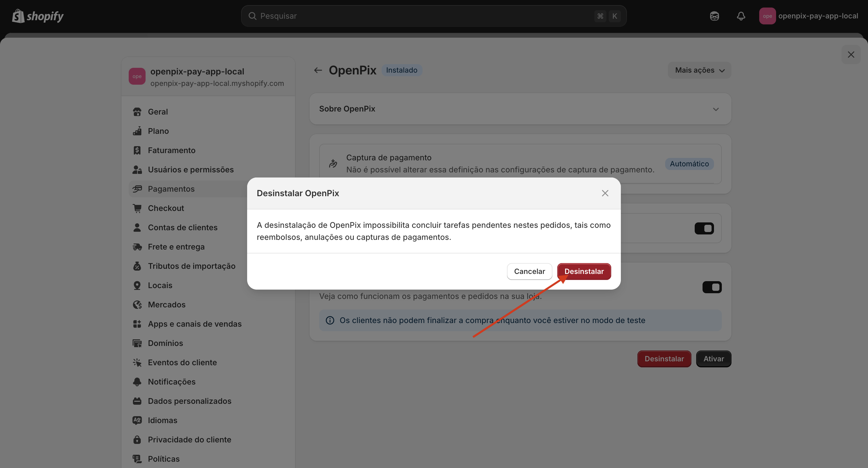Select the Locais pin icon
The image size is (868, 468).
(137, 285)
